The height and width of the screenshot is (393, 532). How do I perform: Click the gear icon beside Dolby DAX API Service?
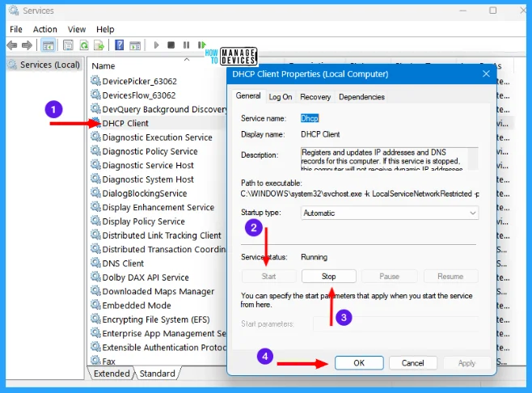[x=95, y=277]
